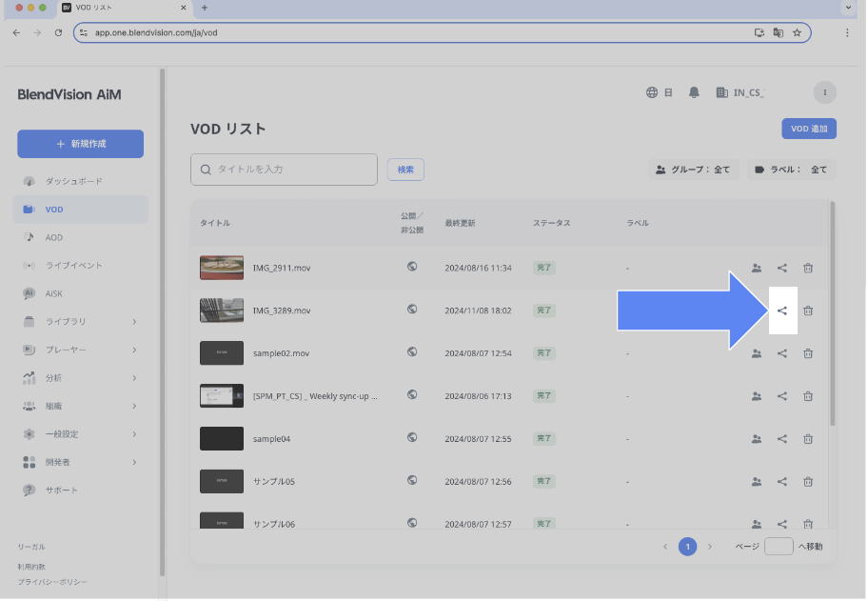This screenshot has width=868, height=601.
Task: Delete IMG_3289.mov with trash icon
Action: (808, 311)
